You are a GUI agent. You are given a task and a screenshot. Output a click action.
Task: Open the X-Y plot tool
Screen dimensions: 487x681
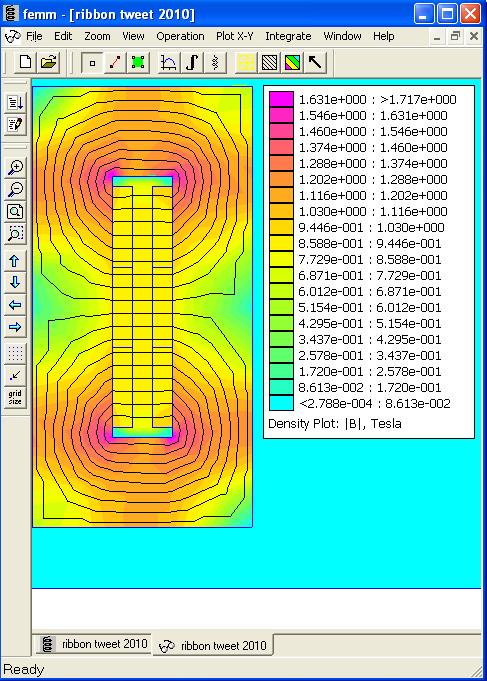coord(169,63)
